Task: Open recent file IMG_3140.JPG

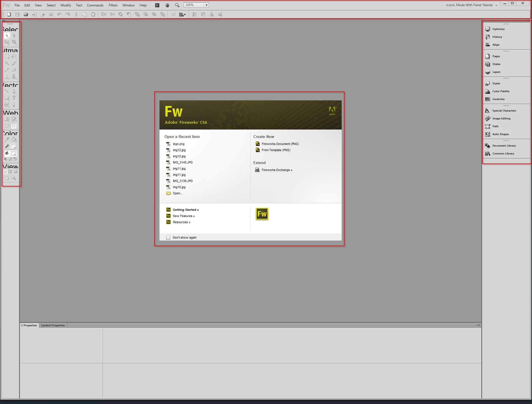Action: coord(179,162)
